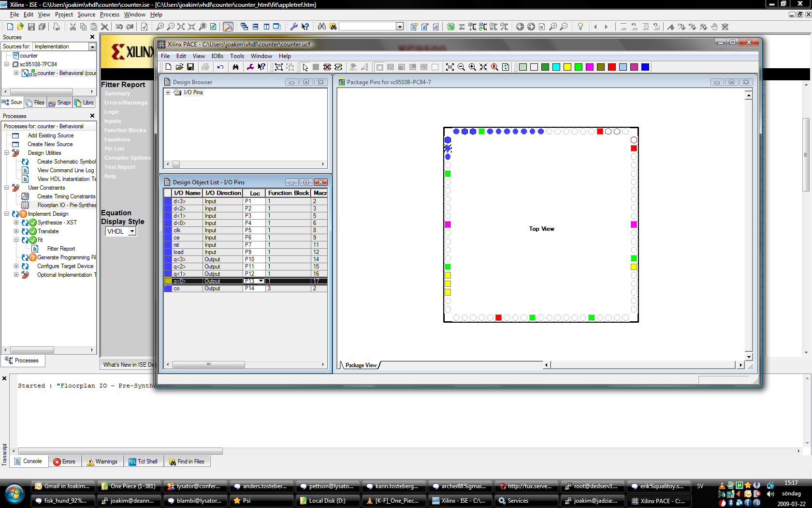Open Services taskbar item

(x=526, y=501)
